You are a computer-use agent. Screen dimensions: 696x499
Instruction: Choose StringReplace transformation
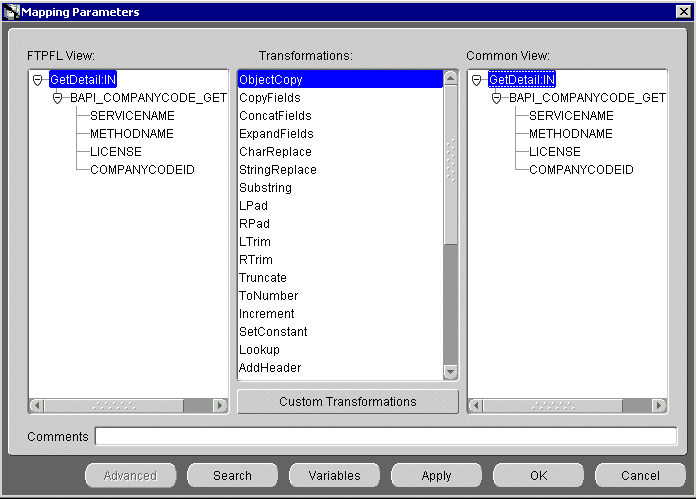(x=340, y=170)
